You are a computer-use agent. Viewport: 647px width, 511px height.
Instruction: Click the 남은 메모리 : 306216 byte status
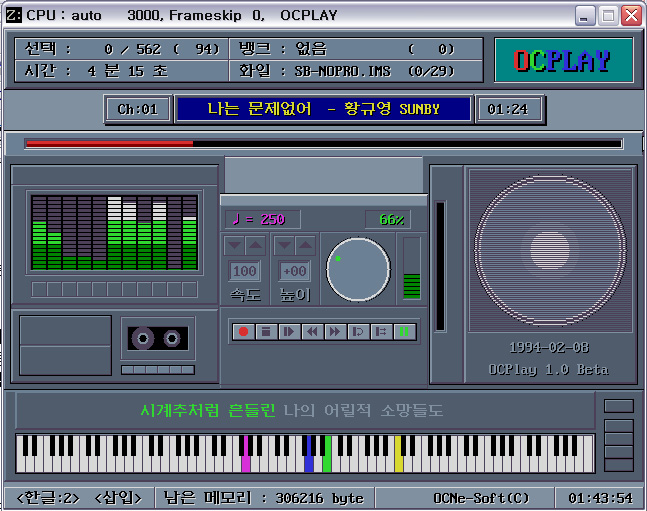[264, 498]
